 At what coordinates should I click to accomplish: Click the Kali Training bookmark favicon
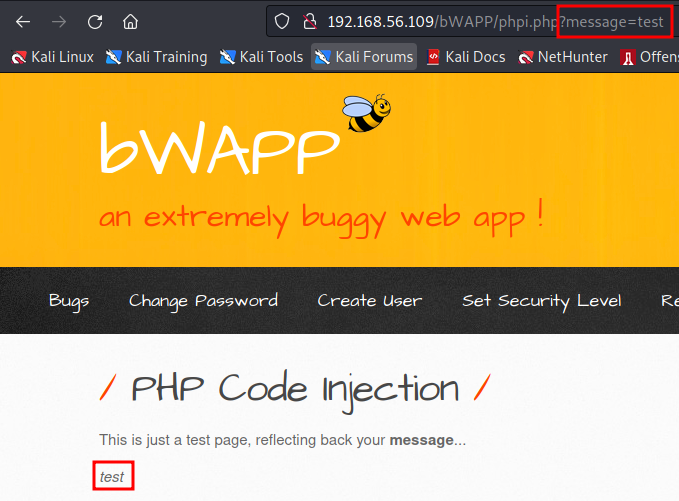click(x=113, y=57)
